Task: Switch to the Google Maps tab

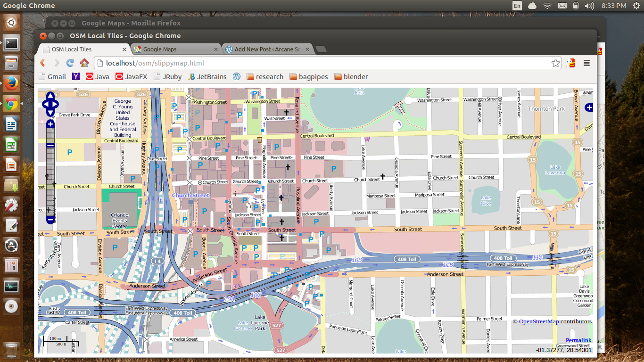Action: click(x=175, y=49)
